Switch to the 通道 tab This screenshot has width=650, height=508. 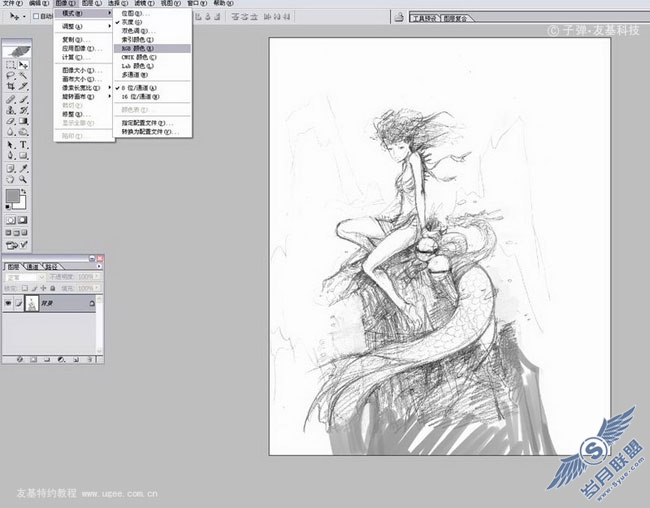(32, 267)
